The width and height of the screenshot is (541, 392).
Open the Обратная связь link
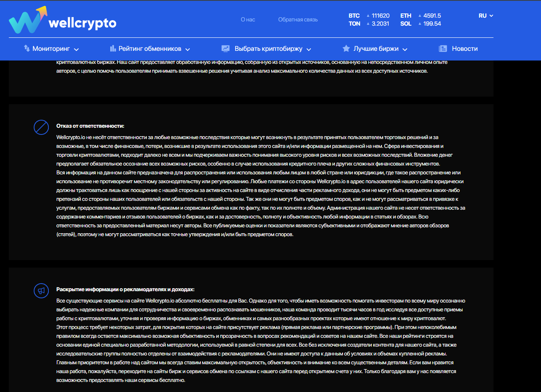coord(298,19)
